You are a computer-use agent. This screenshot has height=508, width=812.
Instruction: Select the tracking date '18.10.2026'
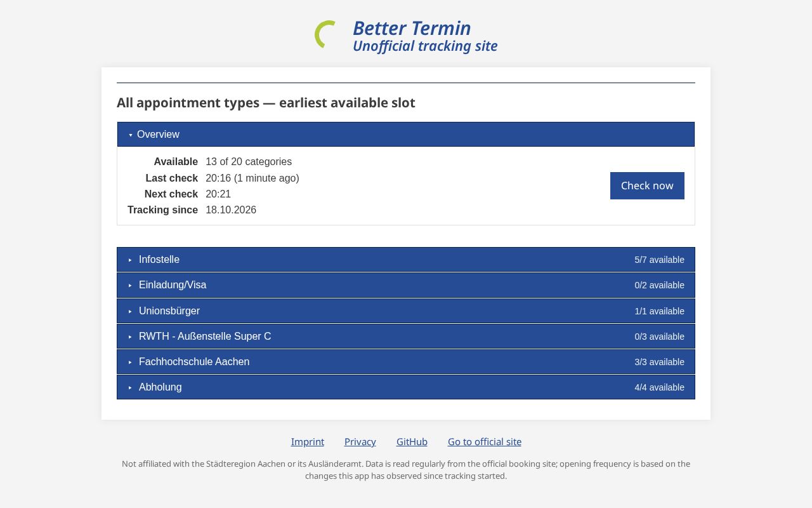(231, 210)
